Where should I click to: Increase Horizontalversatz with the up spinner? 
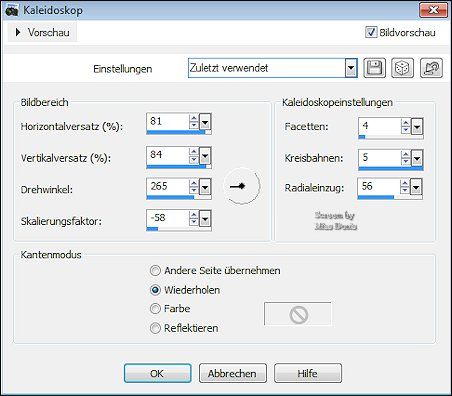click(194, 118)
